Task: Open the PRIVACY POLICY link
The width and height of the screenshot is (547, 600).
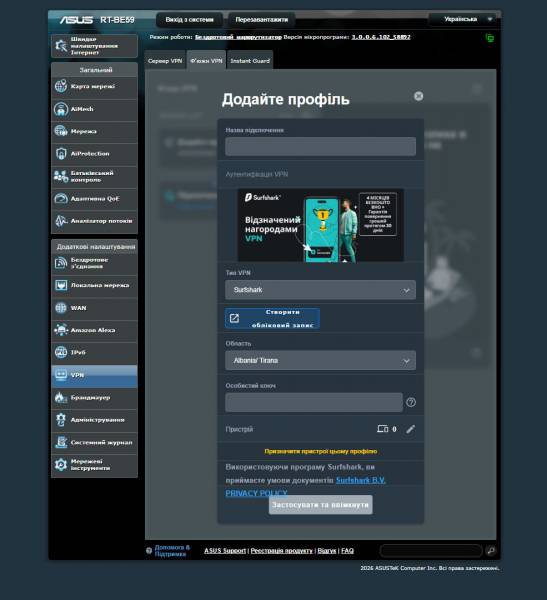Action: pyautogui.click(x=256, y=493)
